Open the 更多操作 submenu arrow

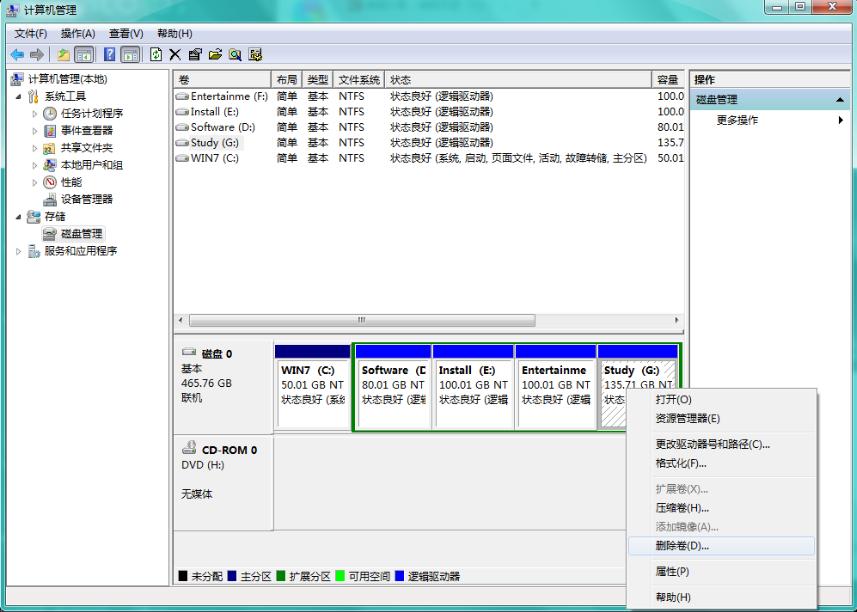click(x=838, y=118)
